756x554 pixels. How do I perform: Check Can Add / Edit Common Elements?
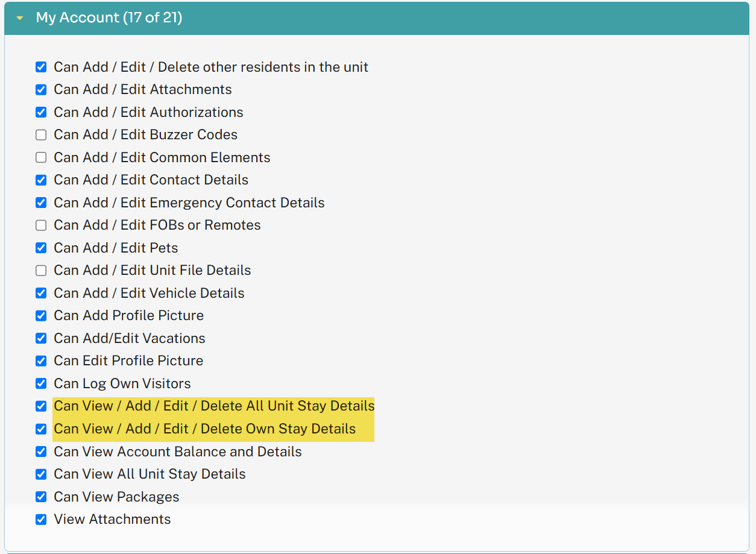click(41, 157)
